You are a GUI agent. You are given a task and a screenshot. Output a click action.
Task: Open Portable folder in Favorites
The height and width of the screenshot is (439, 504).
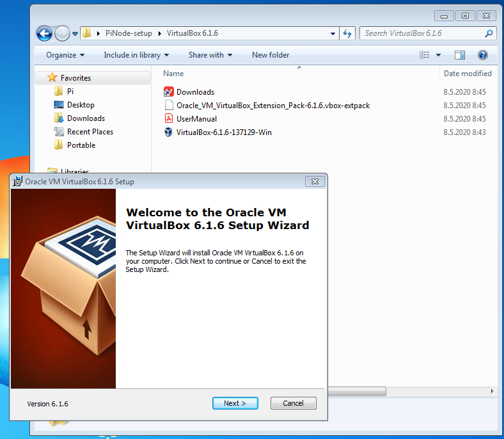tap(81, 145)
